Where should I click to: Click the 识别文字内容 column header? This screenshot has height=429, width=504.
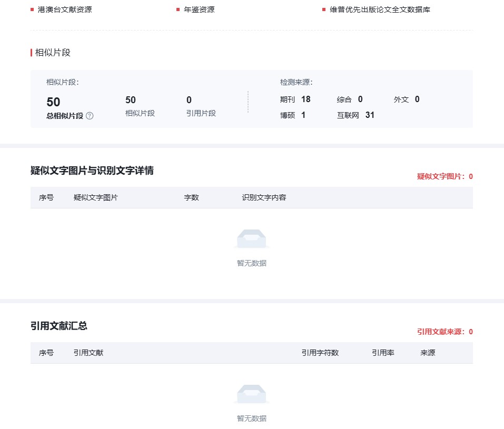264,198
